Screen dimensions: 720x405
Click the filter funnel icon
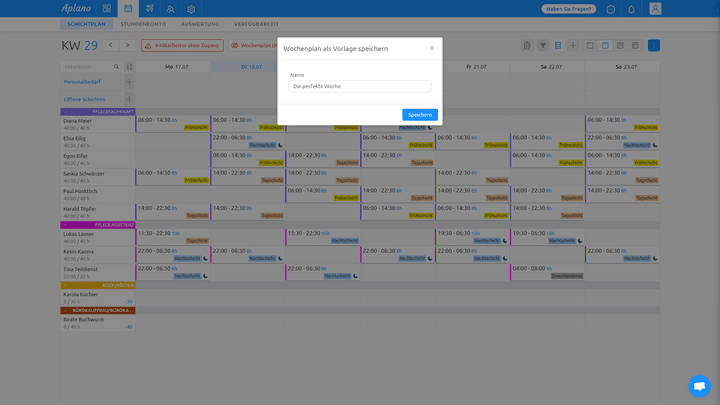pyautogui.click(x=543, y=45)
